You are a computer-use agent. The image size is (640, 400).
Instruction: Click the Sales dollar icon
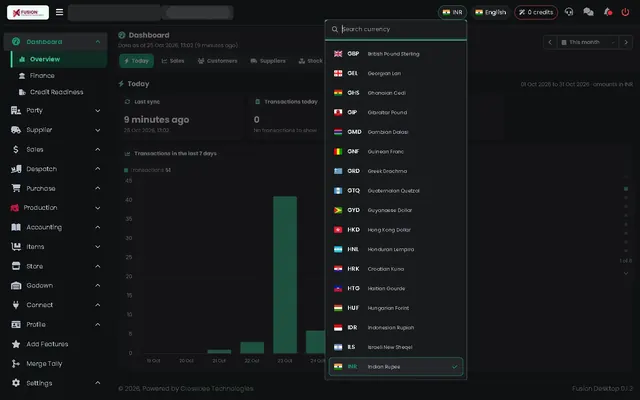[x=16, y=149]
